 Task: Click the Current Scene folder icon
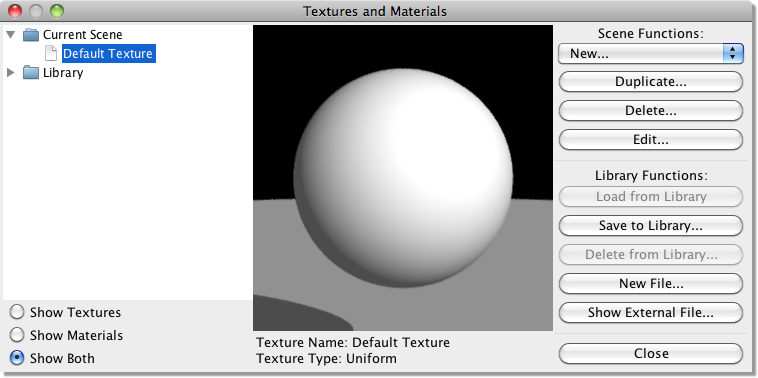coord(31,35)
